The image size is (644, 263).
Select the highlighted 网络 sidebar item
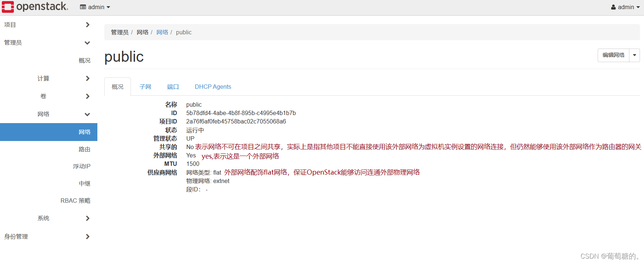[49, 132]
